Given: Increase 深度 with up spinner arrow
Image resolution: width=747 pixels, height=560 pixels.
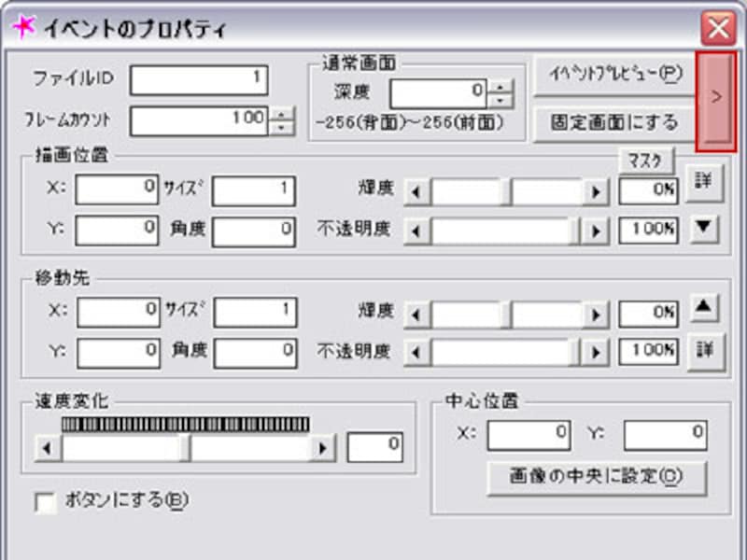Looking at the screenshot, I should click(x=500, y=87).
